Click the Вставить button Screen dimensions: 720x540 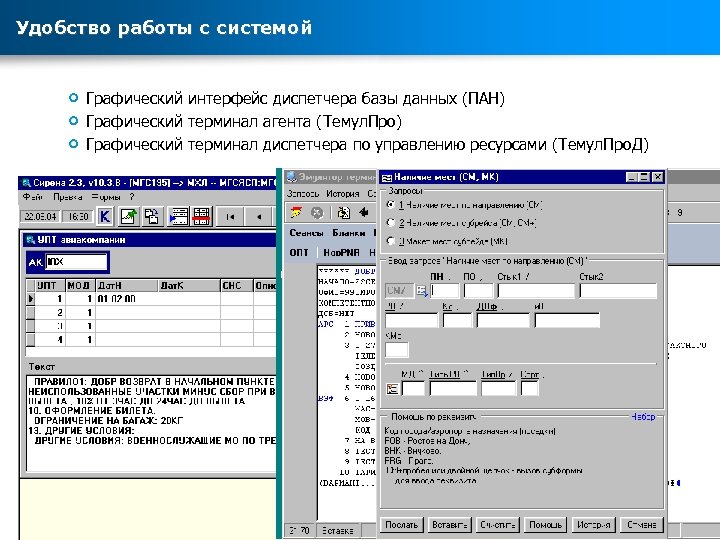(x=450, y=524)
